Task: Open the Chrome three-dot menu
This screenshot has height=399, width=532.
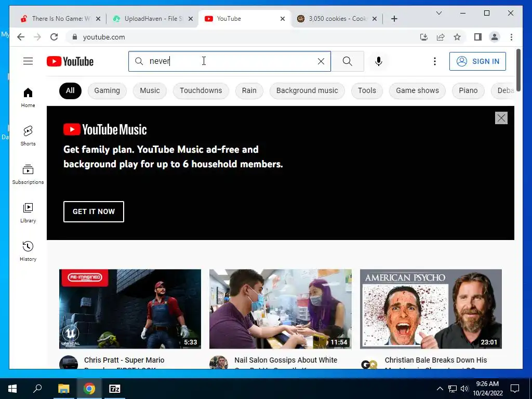Action: 511,37
